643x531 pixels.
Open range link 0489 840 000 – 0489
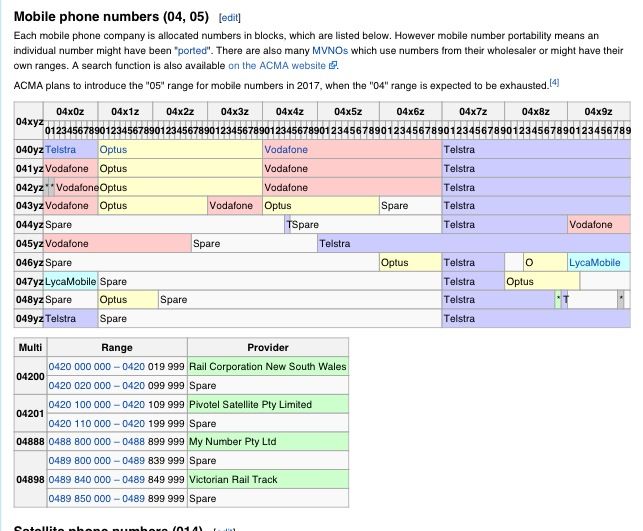pyautogui.click(x=96, y=479)
